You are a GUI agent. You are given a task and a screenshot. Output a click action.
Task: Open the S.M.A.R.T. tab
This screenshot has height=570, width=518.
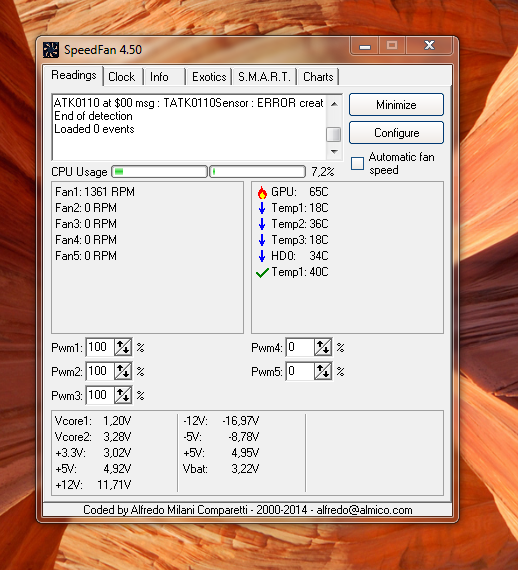(264, 77)
